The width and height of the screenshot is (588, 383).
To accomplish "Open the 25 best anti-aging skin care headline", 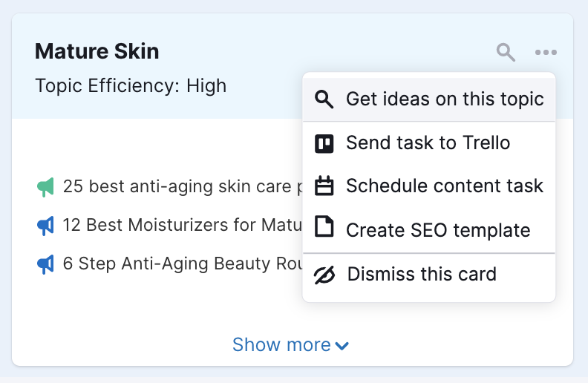I will click(183, 186).
